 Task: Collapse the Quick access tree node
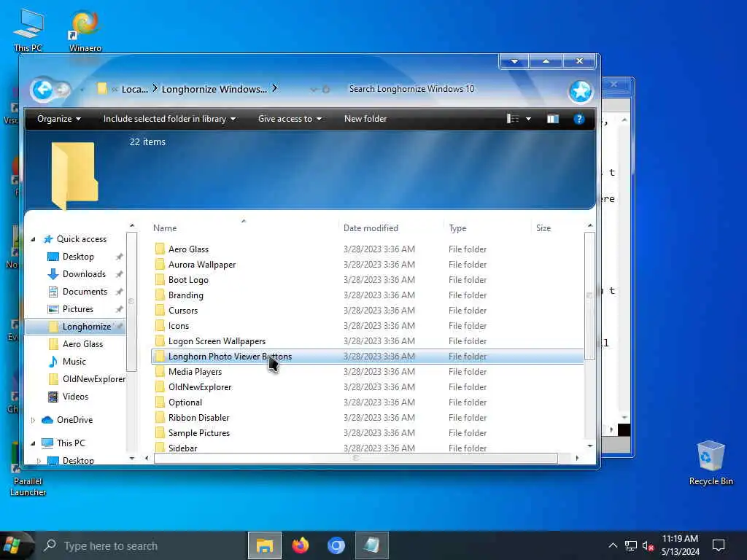coord(33,239)
